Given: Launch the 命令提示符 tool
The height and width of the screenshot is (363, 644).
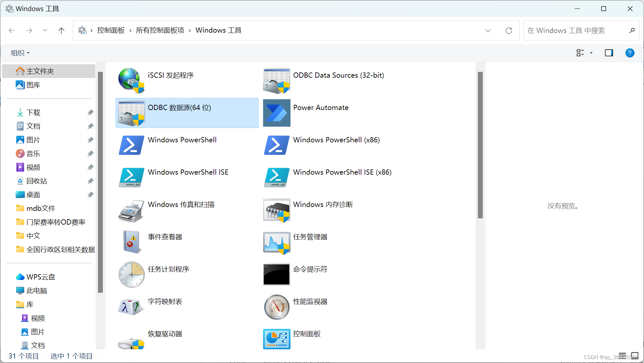Looking at the screenshot, I should point(310,269).
